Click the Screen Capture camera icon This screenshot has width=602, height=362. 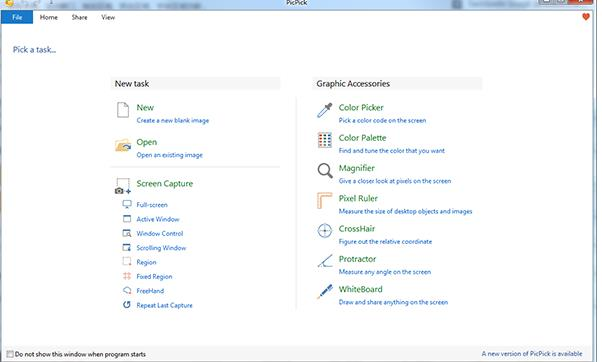123,186
